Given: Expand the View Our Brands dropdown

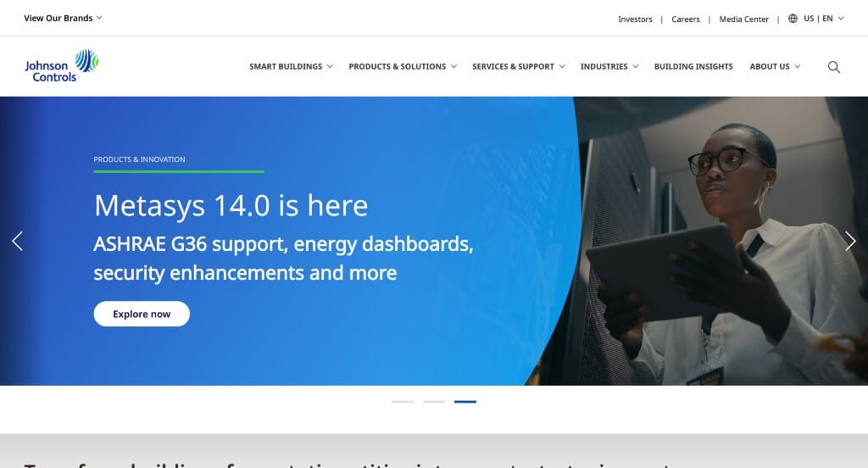Looking at the screenshot, I should pos(63,18).
